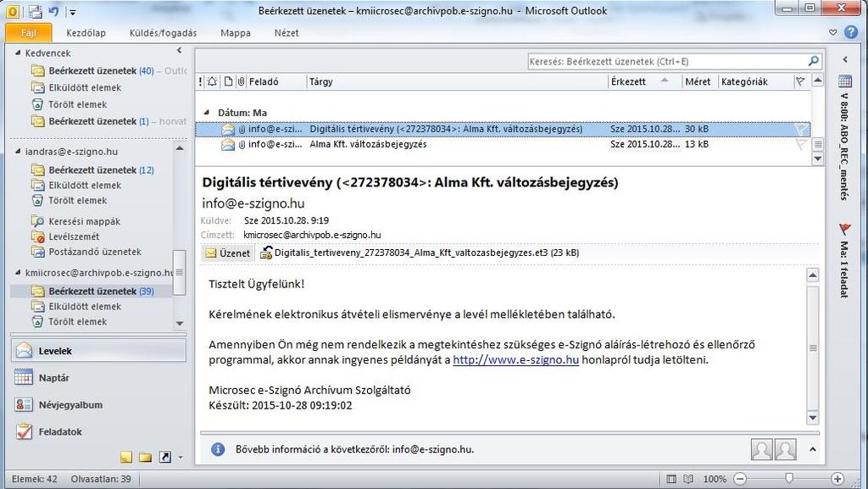Viewport: 868px width, 489px height.
Task: Click the Send/Receive All Folders quick-access icon
Action: (x=36, y=10)
